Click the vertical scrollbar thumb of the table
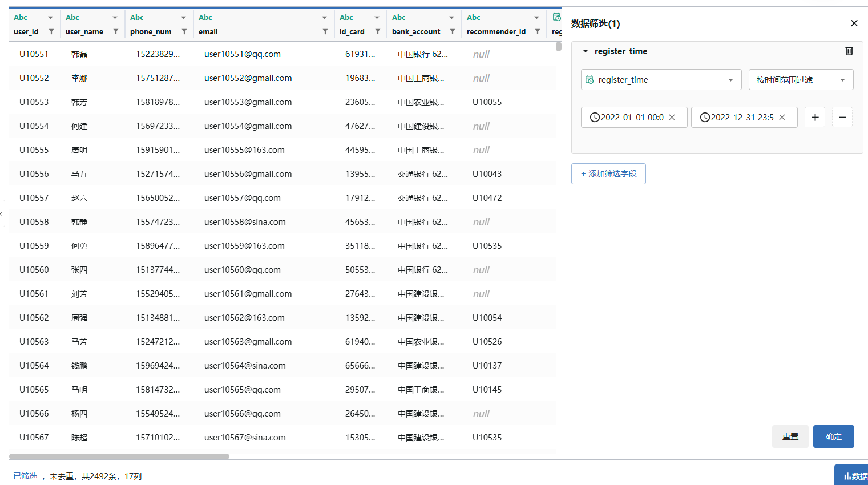The height and width of the screenshot is (485, 868). [558, 47]
